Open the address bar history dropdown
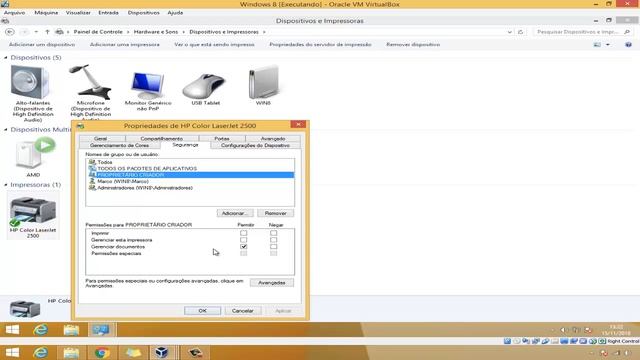The image size is (640, 360). (x=509, y=32)
